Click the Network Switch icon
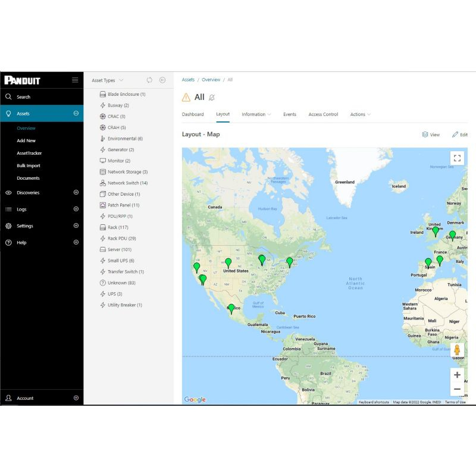This screenshot has width=476, height=476. click(103, 183)
